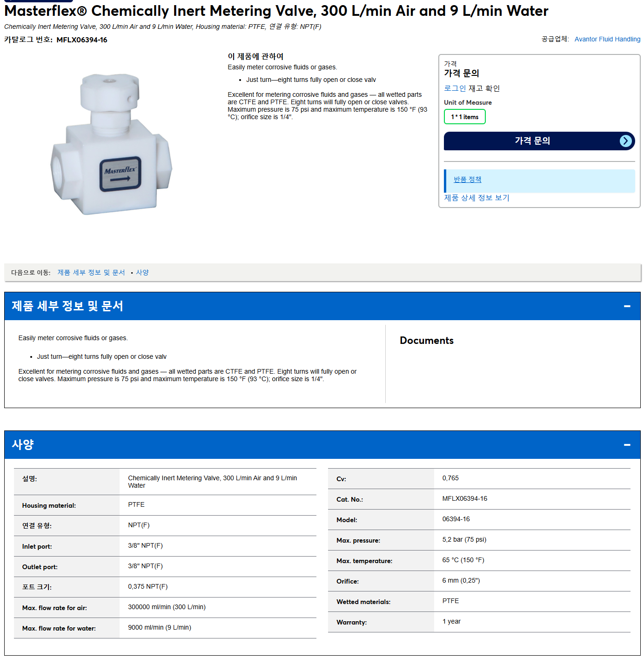Click the air flow value 300000 ml/min (300 L/min)
The width and height of the screenshot is (644, 665).
pos(167,607)
